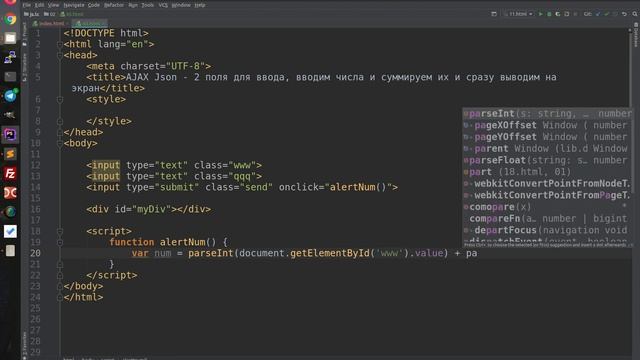Select parseFloat completion suggestion
The height and width of the screenshot is (360, 640).
[x=547, y=160]
